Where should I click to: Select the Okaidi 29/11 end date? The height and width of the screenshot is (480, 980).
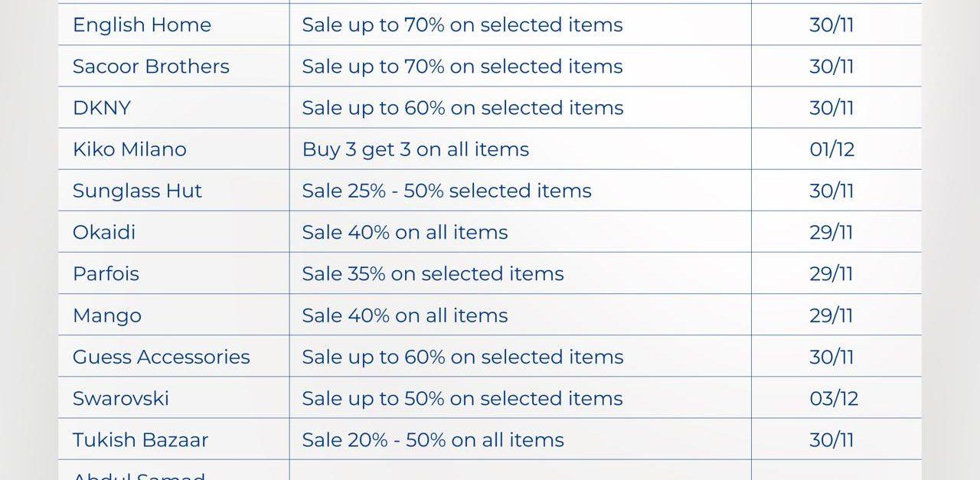pyautogui.click(x=831, y=232)
